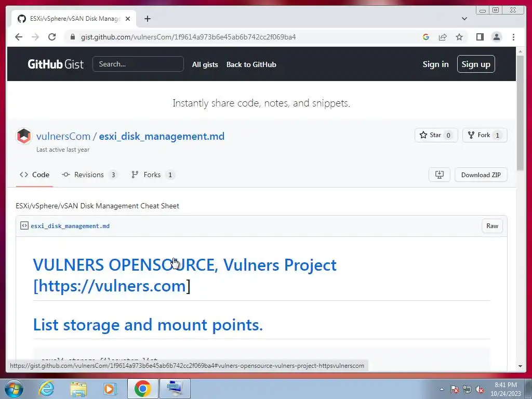
Task: Bookmark this page with the star icon
Action: [x=459, y=37]
